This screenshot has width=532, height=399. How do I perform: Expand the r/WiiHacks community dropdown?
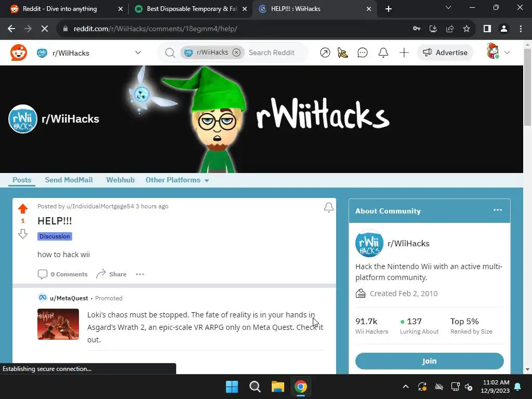(x=138, y=52)
